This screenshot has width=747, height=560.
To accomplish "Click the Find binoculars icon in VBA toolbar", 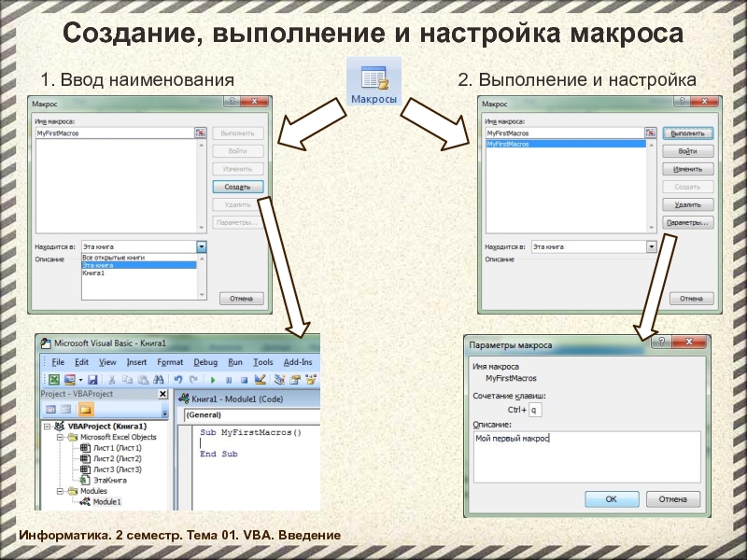I will 158,380.
